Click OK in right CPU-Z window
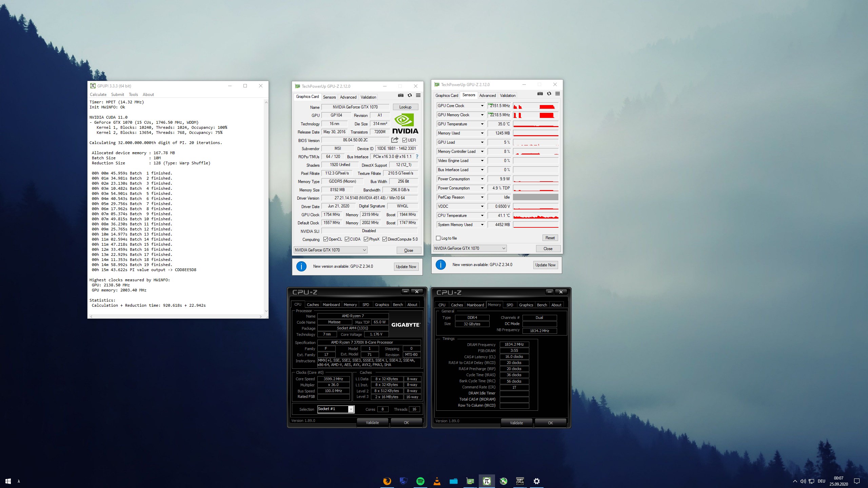 point(550,423)
